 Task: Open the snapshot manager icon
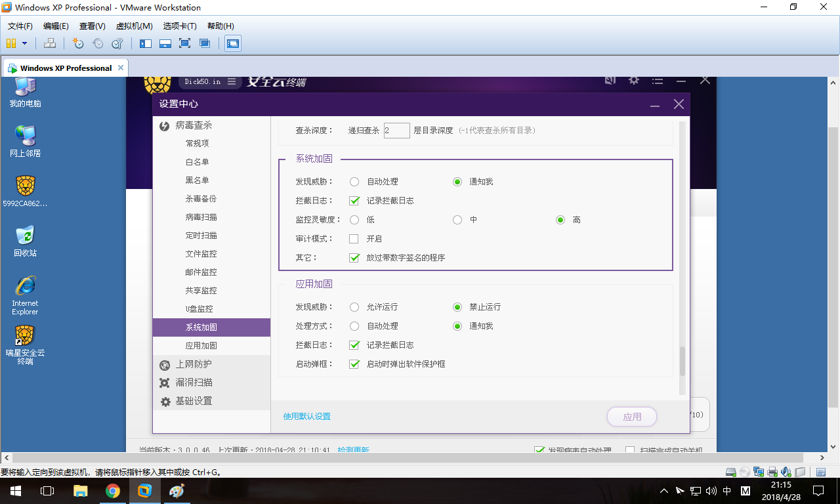pos(117,43)
